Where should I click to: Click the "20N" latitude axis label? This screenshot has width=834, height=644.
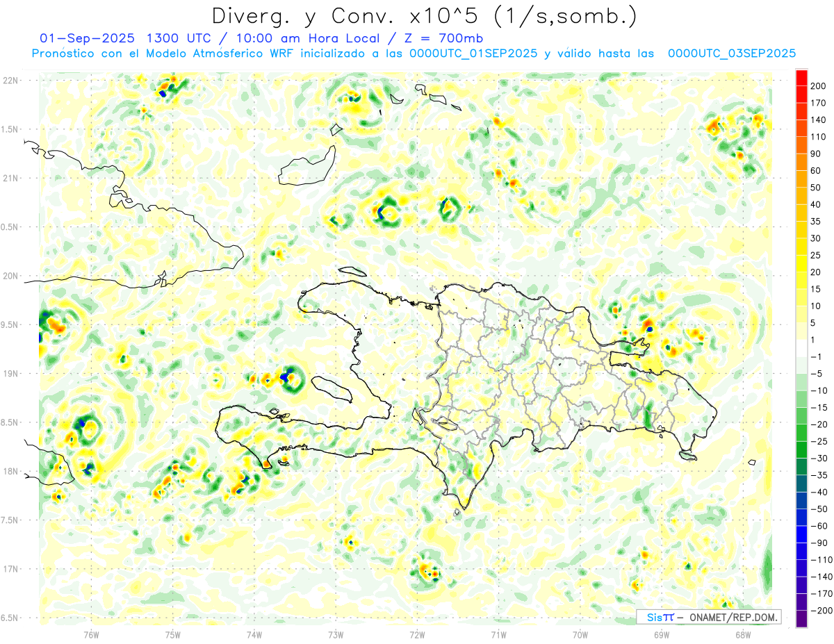click(10, 276)
